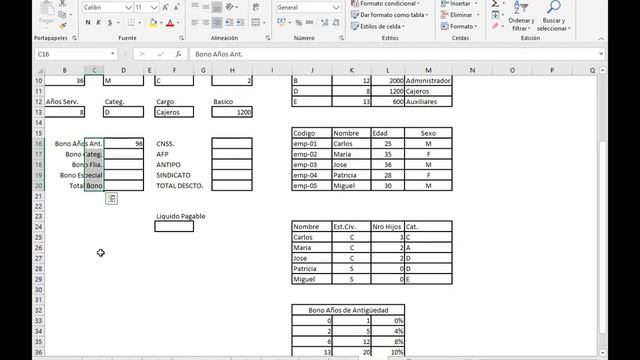
Task: Apply the red font color A
Action: [170, 23]
